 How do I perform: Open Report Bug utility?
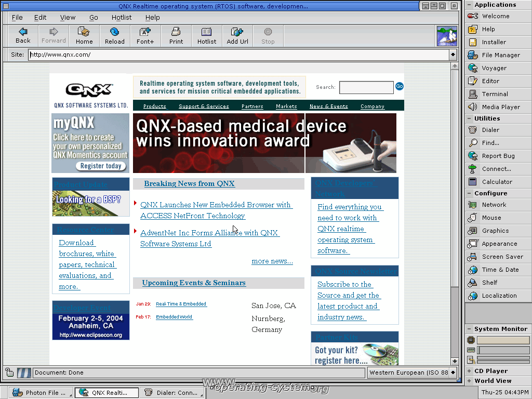click(x=498, y=156)
